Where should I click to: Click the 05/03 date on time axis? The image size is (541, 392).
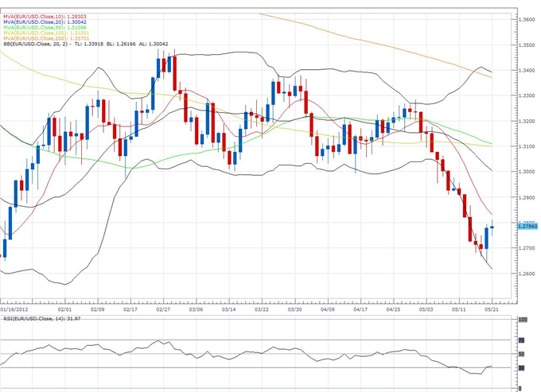point(426,310)
